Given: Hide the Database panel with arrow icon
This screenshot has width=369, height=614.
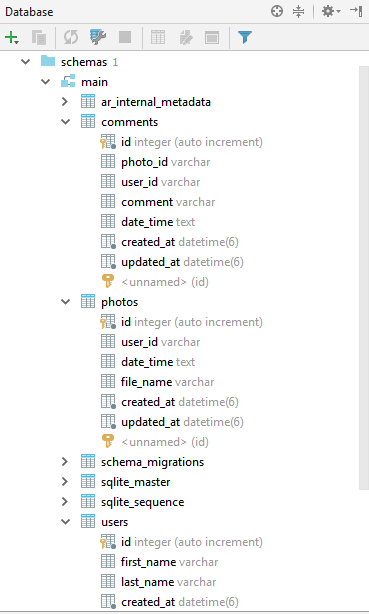Looking at the screenshot, I should (x=356, y=11).
